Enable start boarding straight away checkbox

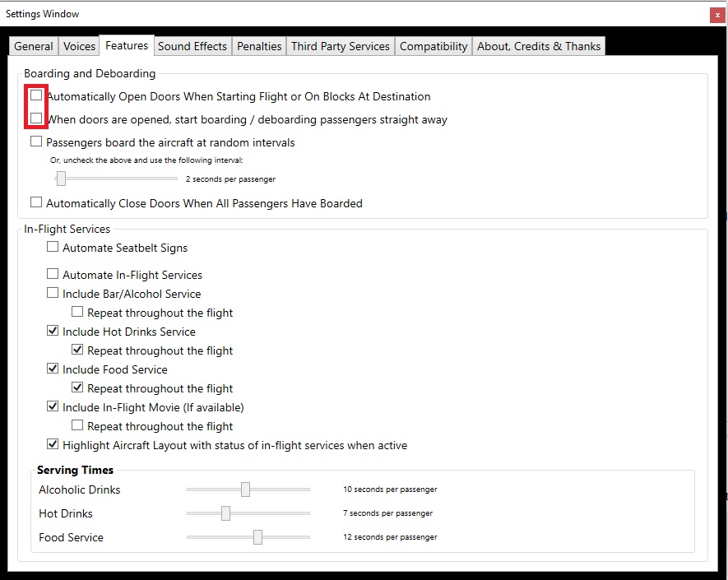point(36,118)
